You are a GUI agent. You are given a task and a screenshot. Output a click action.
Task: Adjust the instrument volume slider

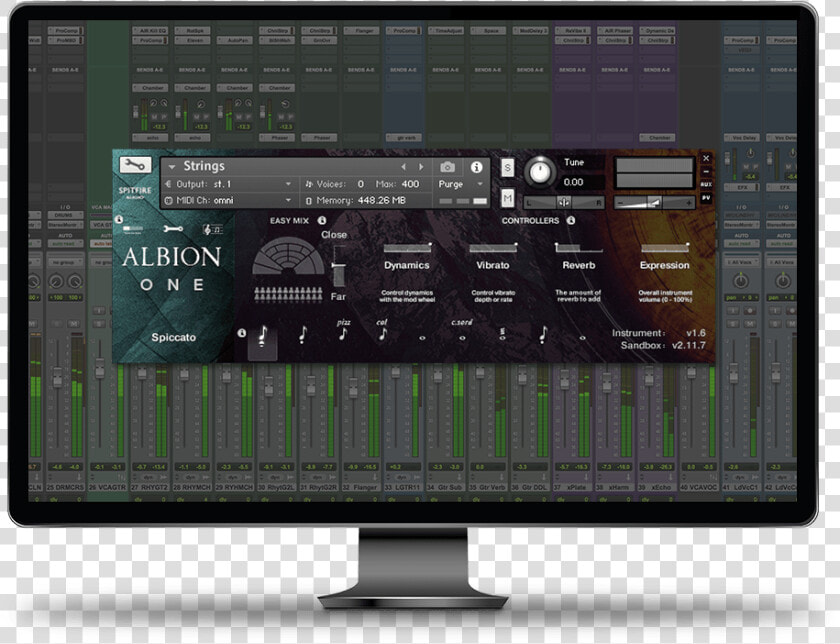click(654, 203)
